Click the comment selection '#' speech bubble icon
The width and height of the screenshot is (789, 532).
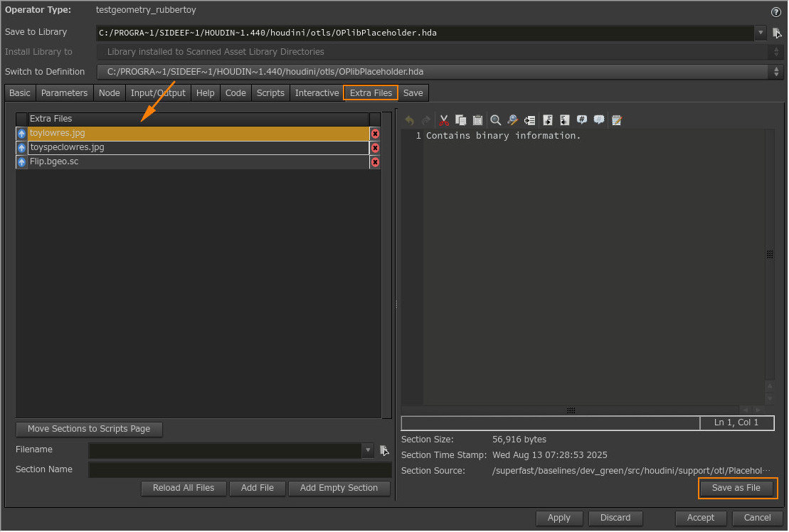[x=582, y=120]
